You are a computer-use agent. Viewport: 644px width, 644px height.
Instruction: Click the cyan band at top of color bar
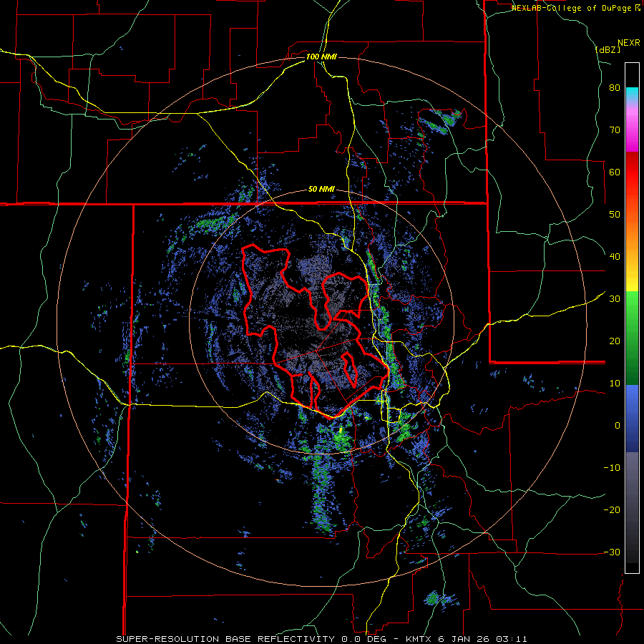(632, 94)
